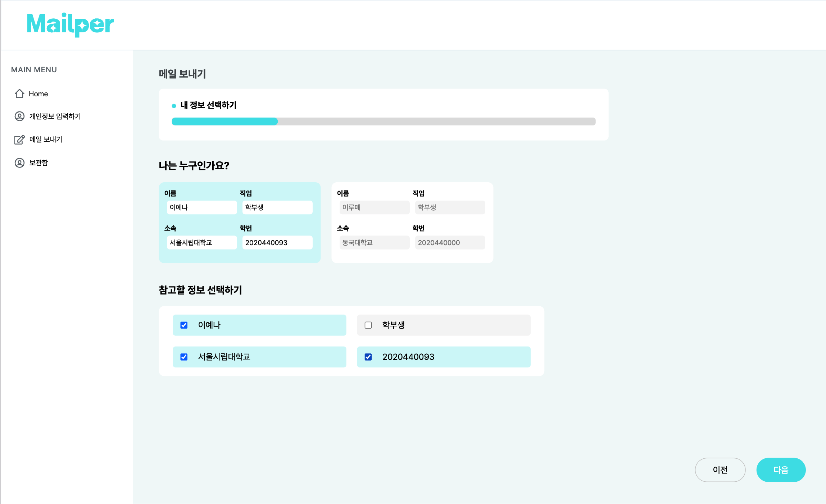This screenshot has width=826, height=504.
Task: Click the step progress bar
Action: tap(383, 122)
